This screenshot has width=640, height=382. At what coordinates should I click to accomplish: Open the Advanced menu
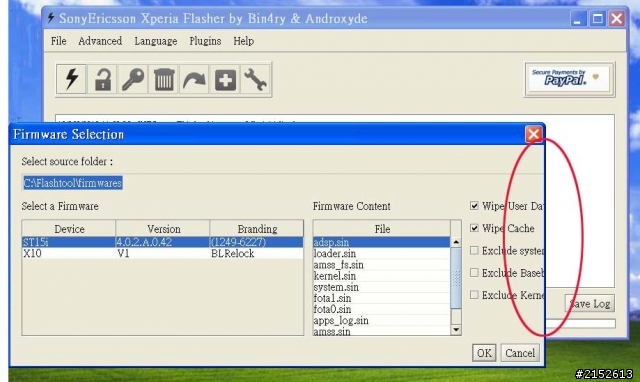pos(100,41)
